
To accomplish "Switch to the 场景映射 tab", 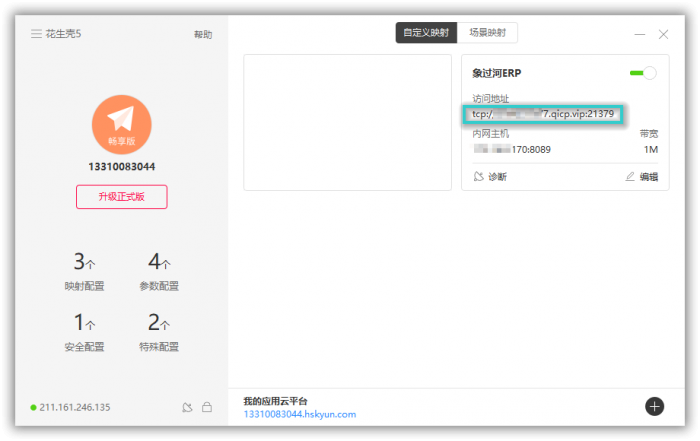I will coord(488,33).
